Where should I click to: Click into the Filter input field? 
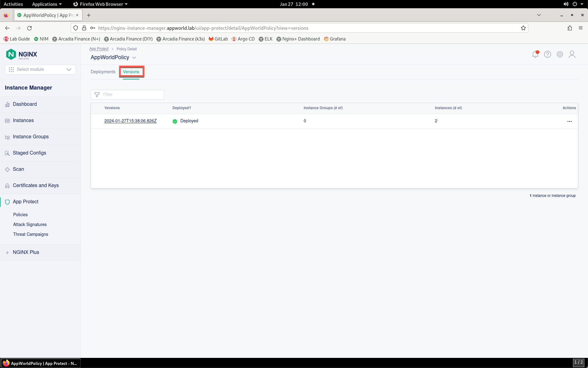(127, 95)
